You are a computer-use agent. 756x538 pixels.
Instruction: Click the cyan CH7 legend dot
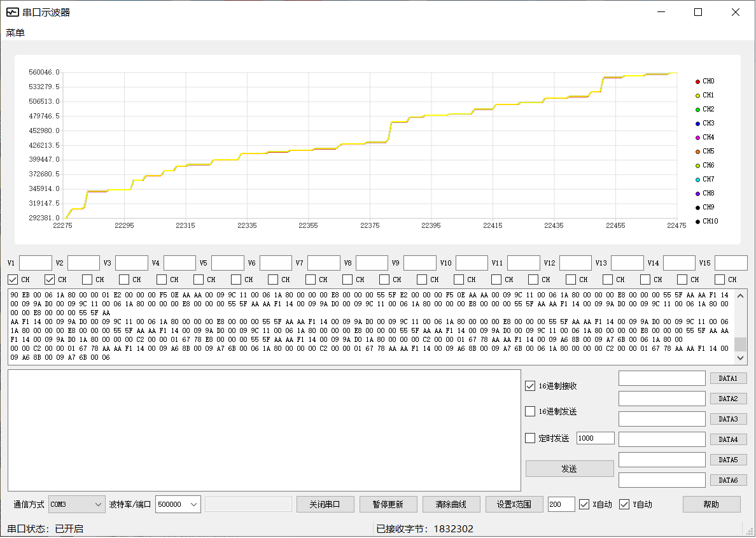(697, 180)
